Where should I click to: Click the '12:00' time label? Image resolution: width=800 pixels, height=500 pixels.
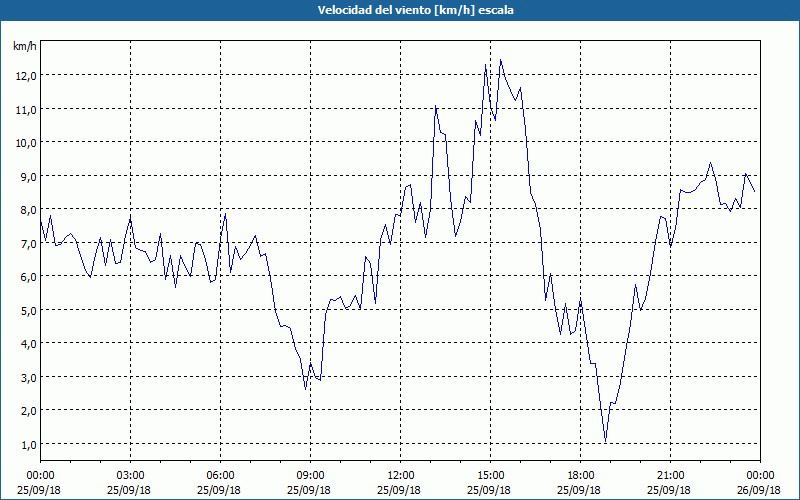[401, 476]
